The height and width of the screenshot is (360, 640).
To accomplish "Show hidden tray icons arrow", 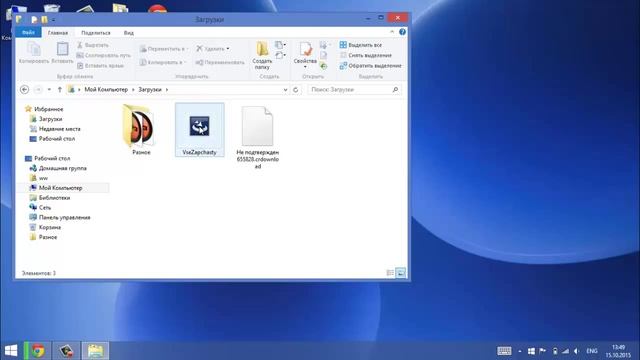I will click(520, 351).
